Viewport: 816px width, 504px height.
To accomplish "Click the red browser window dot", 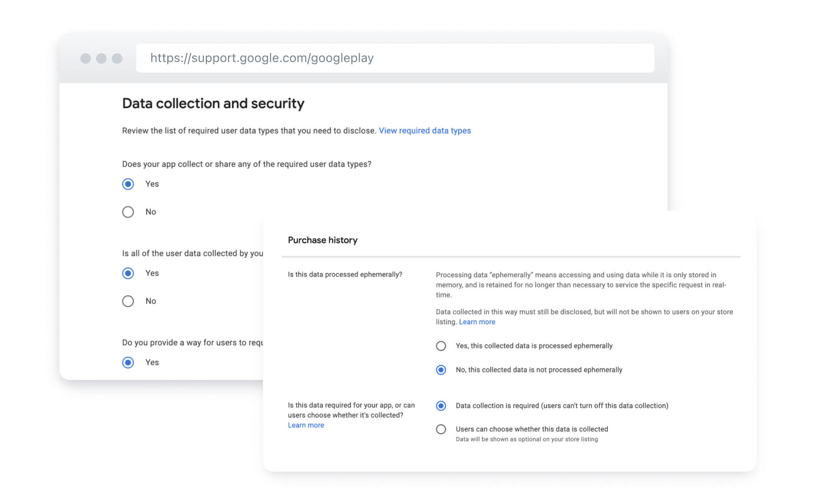I will point(86,58).
